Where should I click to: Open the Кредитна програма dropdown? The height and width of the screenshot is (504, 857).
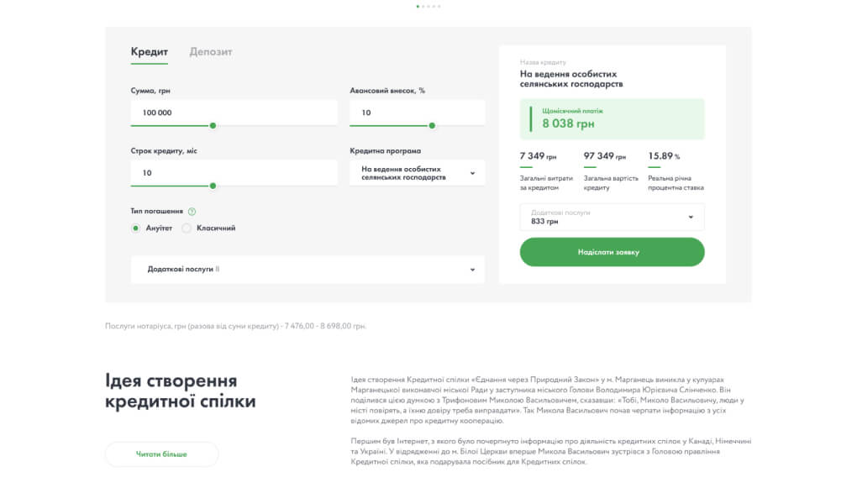click(x=417, y=173)
